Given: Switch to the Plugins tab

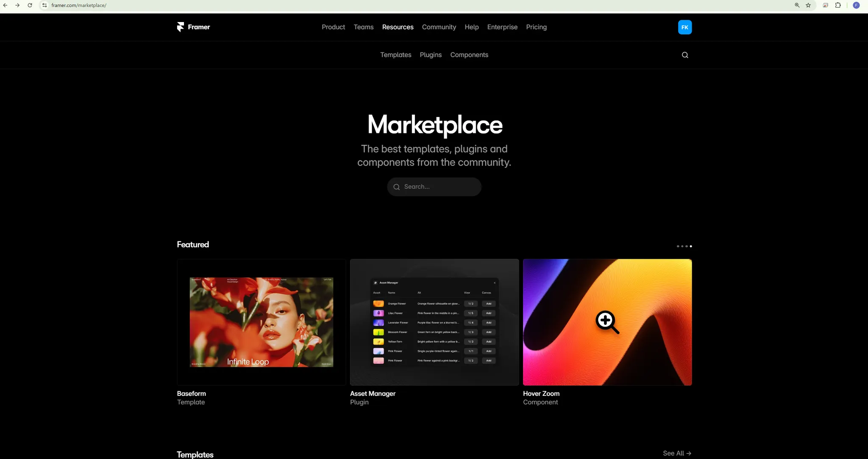Looking at the screenshot, I should pos(431,55).
